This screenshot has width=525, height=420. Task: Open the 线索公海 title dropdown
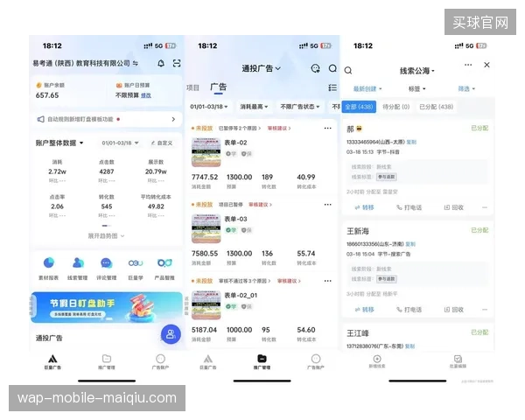[416, 71]
